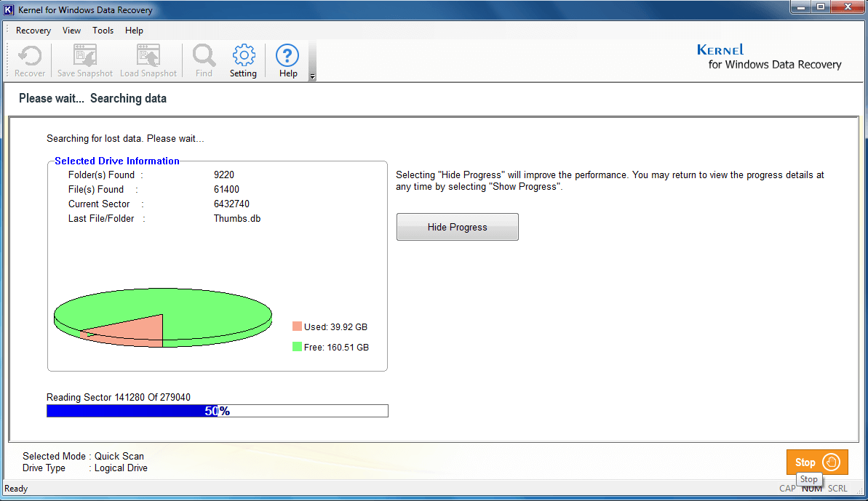
Task: Expand the toolbar overflow arrow
Action: click(312, 76)
